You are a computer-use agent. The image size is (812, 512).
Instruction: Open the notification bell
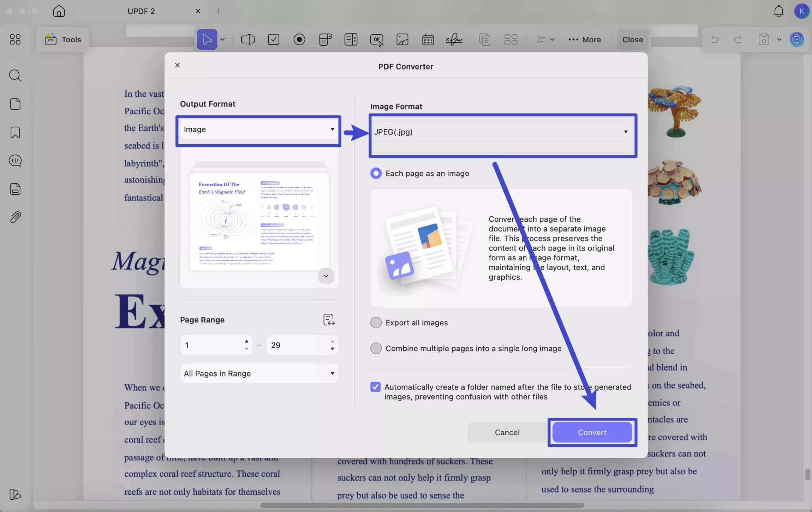[778, 11]
